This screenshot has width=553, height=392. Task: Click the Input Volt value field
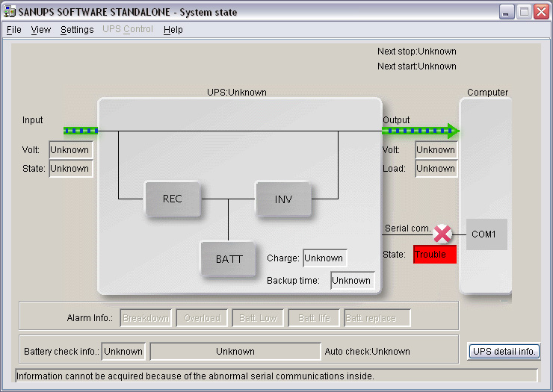pyautogui.click(x=71, y=150)
